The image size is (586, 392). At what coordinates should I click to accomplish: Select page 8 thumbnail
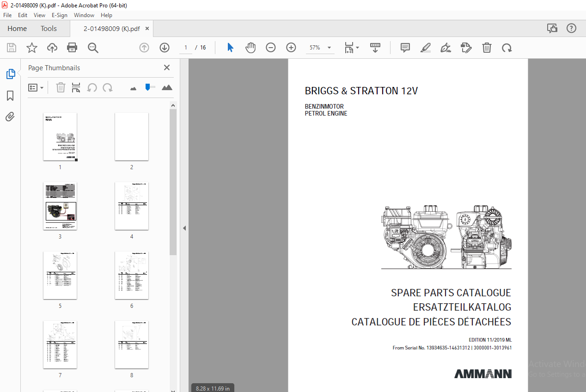click(x=132, y=345)
